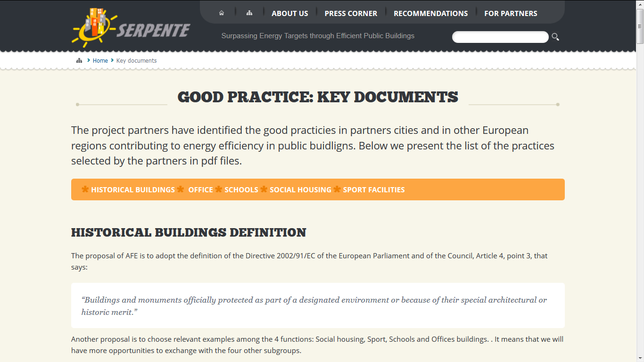
Task: Jump to the Social Housing section
Action: (x=300, y=190)
